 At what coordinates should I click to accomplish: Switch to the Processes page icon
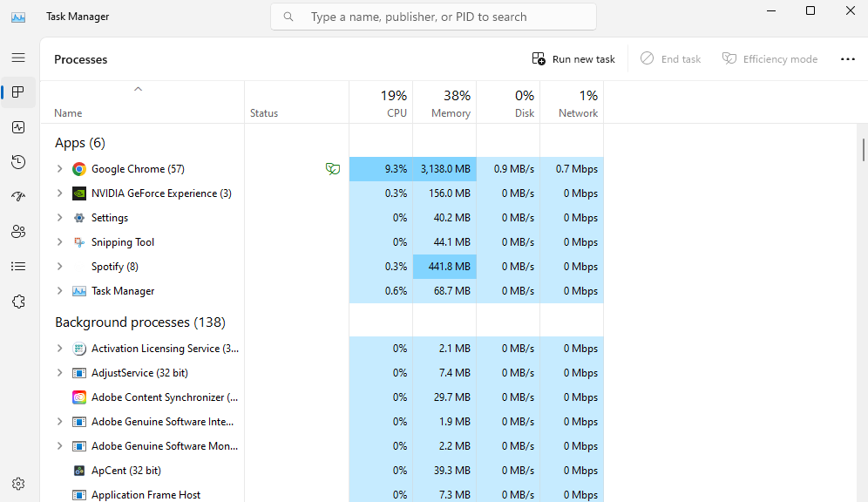pos(18,92)
